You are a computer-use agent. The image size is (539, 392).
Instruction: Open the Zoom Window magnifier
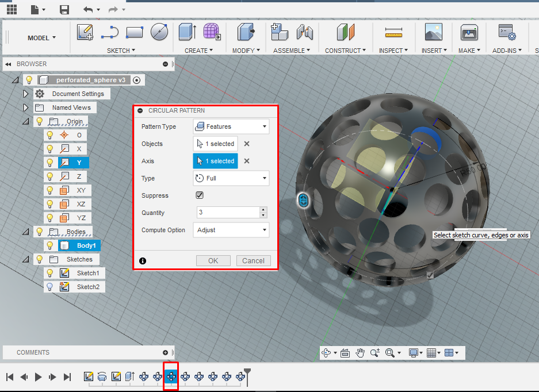(390, 353)
